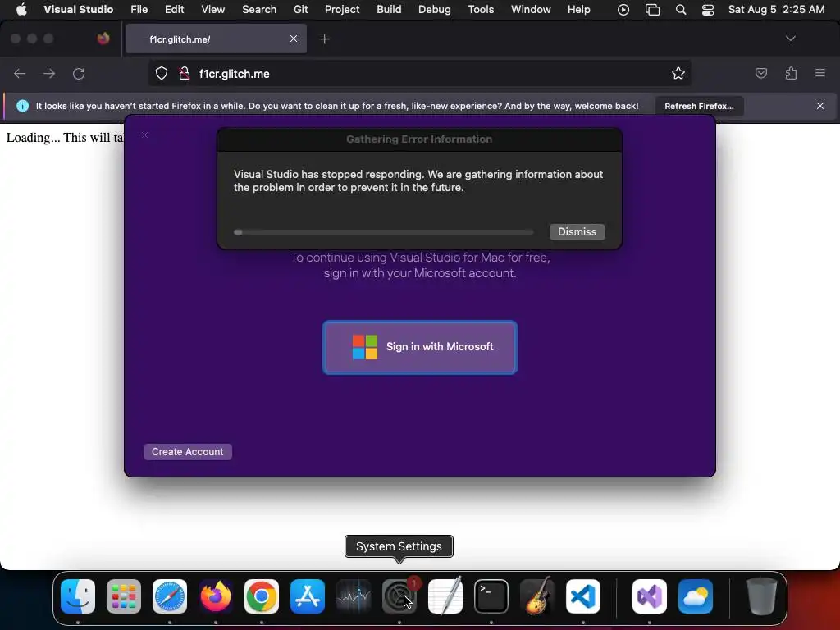Open the File menu
The height and width of the screenshot is (630, 840).
coord(139,10)
